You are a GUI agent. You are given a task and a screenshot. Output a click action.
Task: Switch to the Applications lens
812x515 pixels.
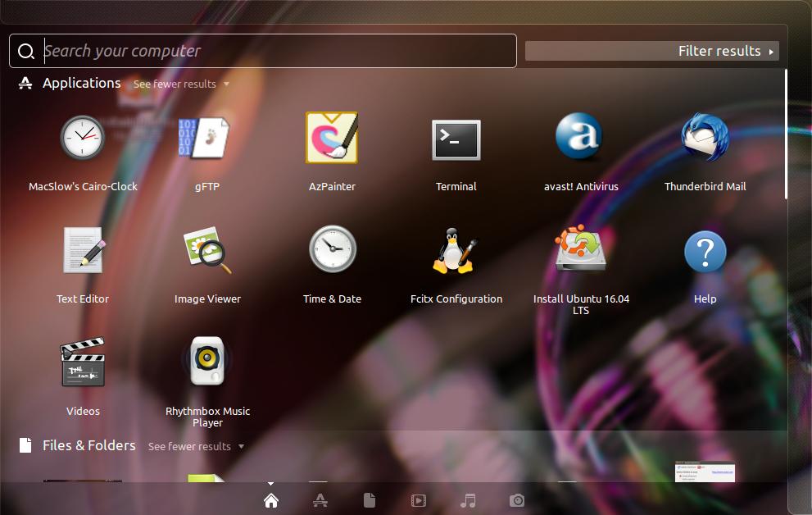[320, 500]
